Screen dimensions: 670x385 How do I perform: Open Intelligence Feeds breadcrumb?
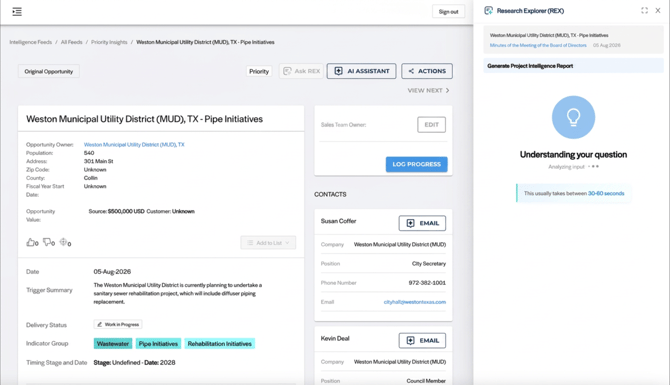pos(31,42)
